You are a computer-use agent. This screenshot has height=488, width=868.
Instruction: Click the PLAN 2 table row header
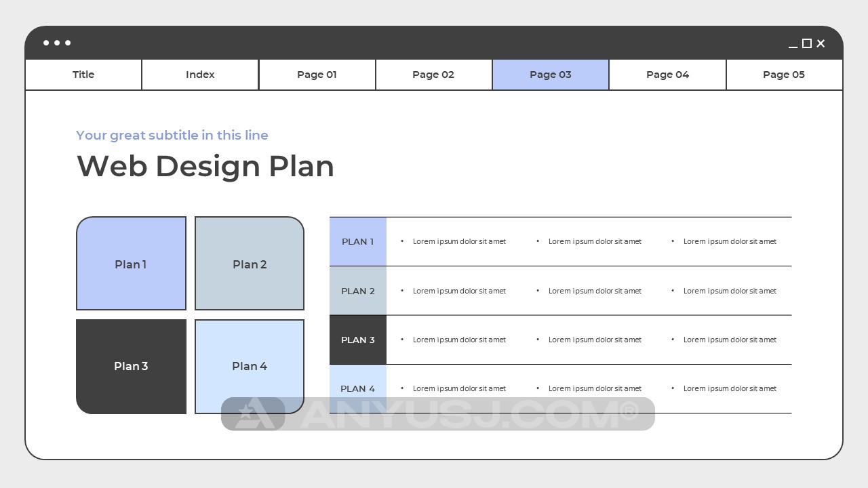[x=358, y=291]
